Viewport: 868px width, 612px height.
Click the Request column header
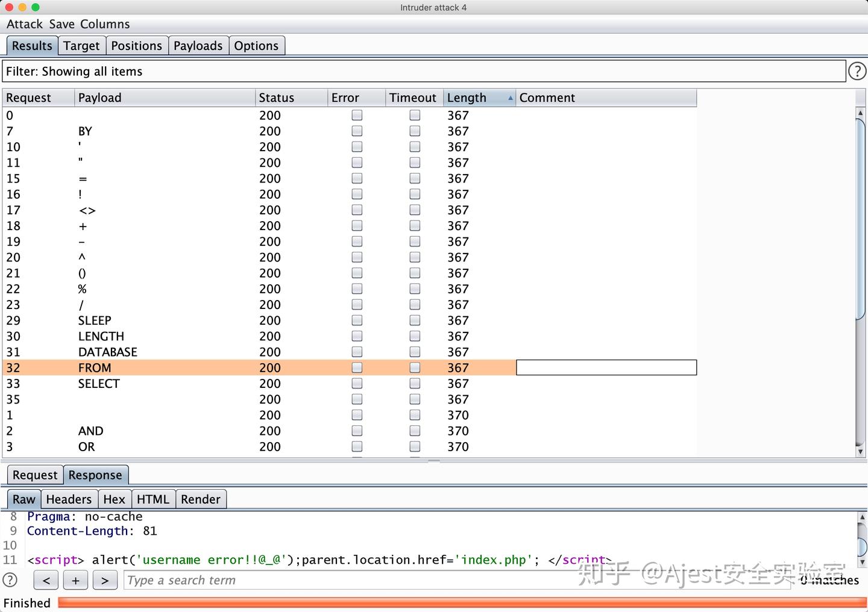tap(39, 98)
